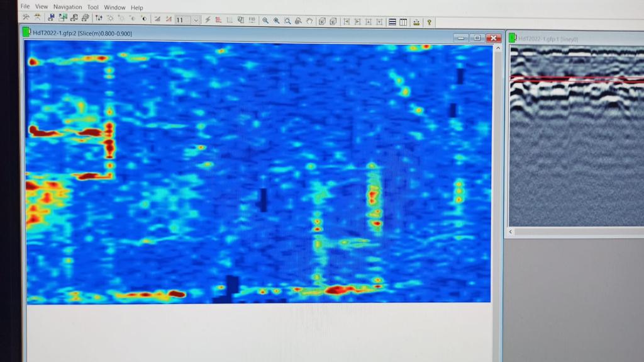The width and height of the screenshot is (644, 362).
Task: Click the HdT2022-1.gfp:1 profile window title
Action: 548,38
